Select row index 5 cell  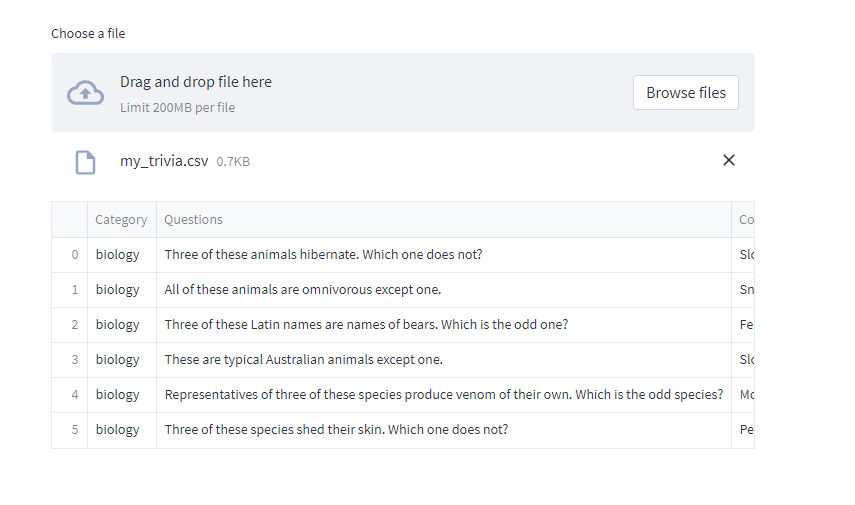[x=70, y=430]
